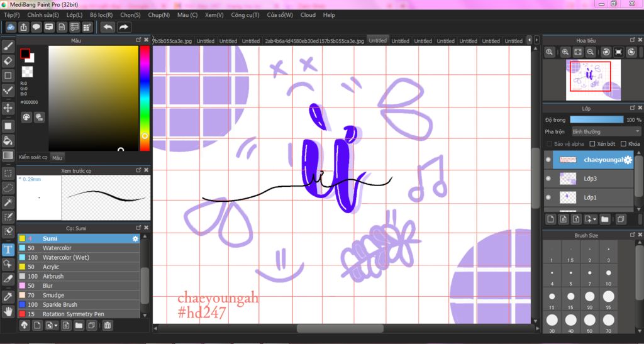Click the export/share toolbar icon
644x344 pixels.
(24, 27)
